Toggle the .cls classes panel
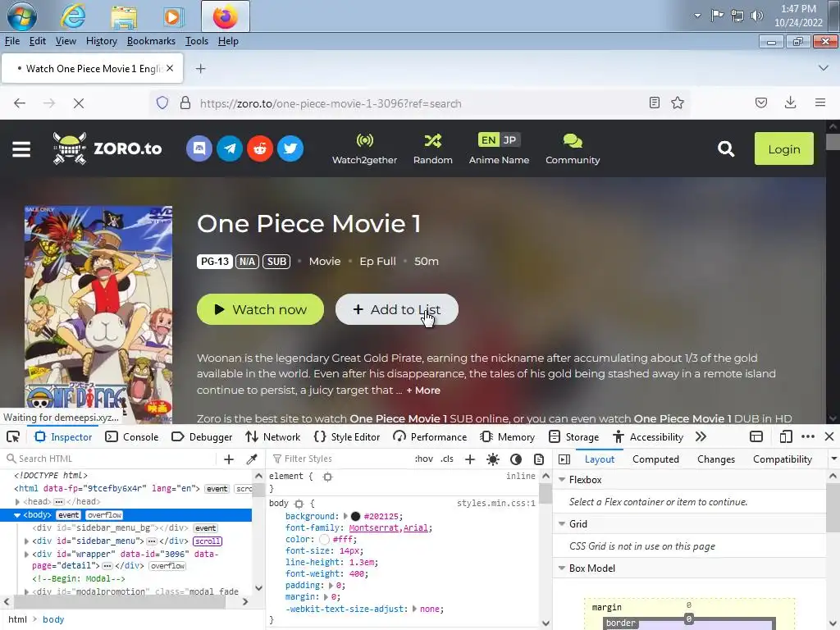The image size is (840, 630). (x=447, y=459)
